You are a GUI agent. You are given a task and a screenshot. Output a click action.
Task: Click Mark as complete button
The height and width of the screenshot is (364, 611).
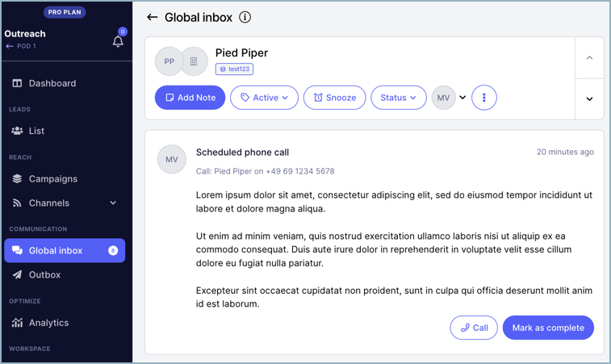tap(548, 328)
